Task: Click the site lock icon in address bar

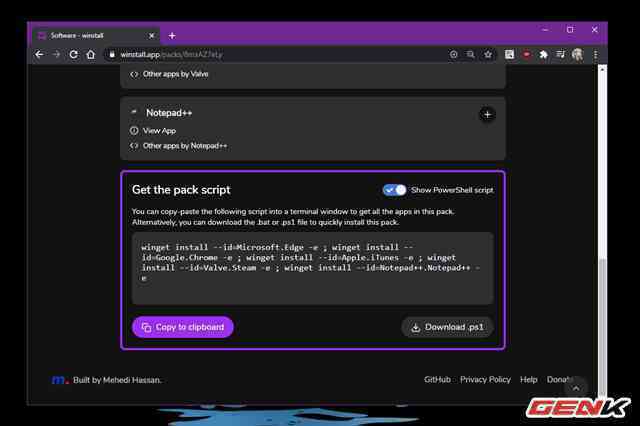Action: [x=111, y=54]
